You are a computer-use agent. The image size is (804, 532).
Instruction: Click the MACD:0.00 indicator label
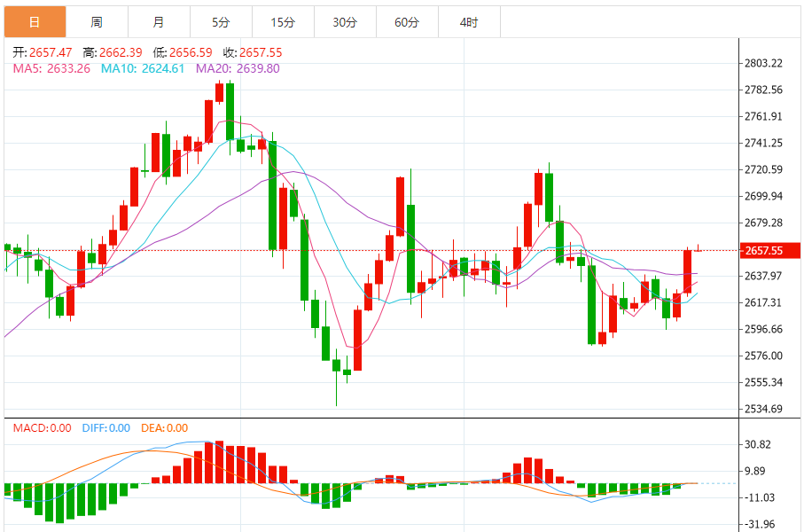(42, 428)
